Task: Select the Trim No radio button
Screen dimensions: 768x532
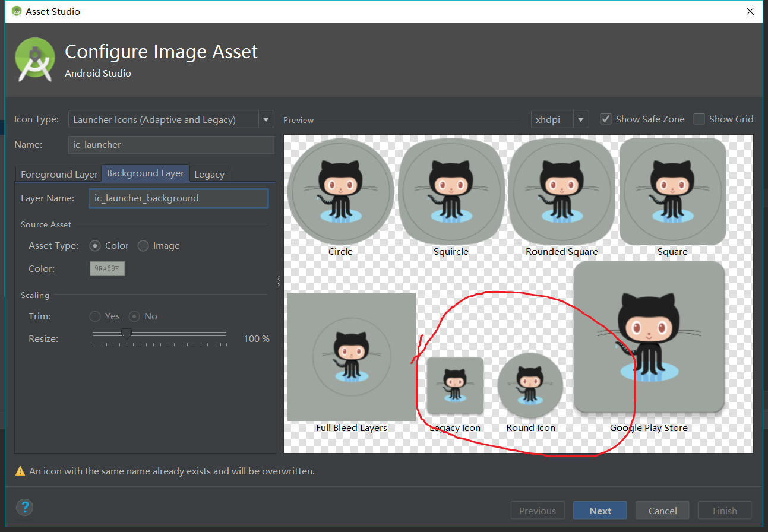Action: tap(135, 316)
